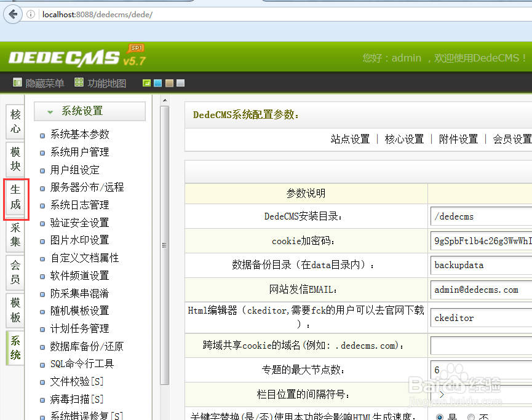Open 防采集串混淆 menu item

coord(80,293)
